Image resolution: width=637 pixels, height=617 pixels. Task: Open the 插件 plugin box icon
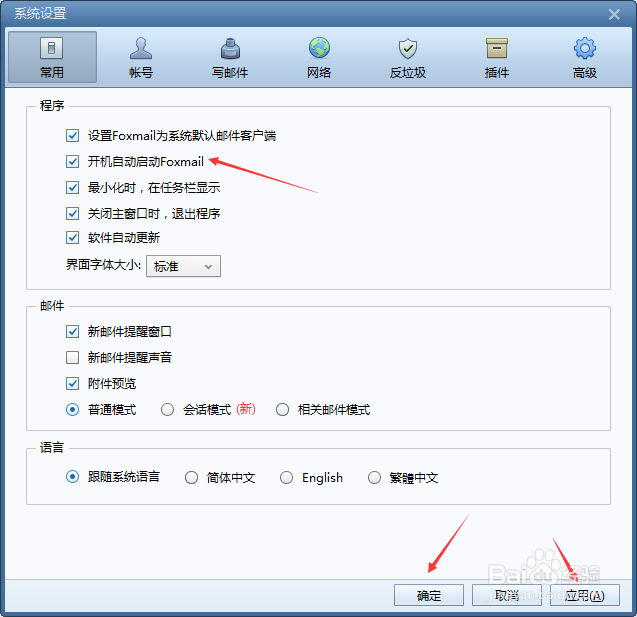point(497,48)
